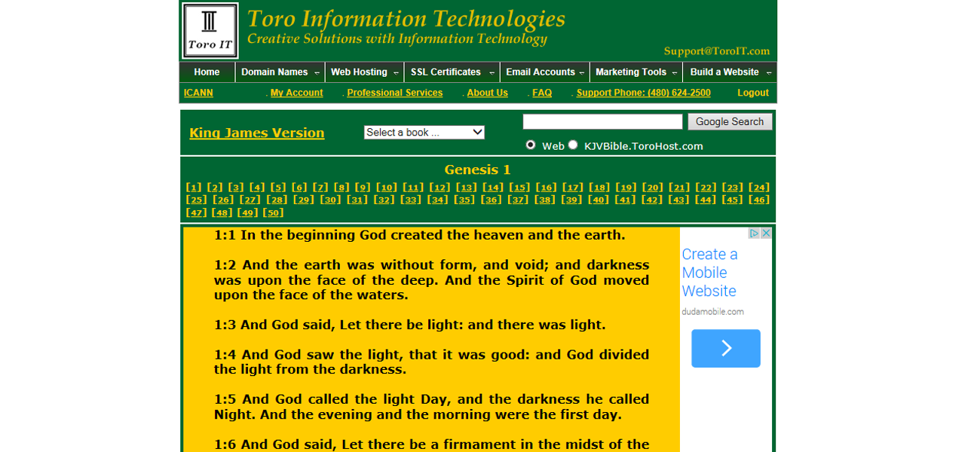Open chapter 7 link
Viewport: 980px width, 452px height.
320,188
